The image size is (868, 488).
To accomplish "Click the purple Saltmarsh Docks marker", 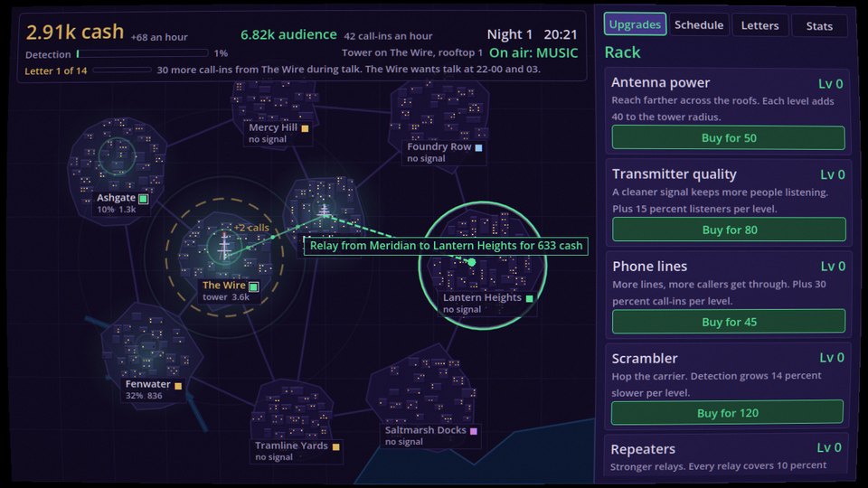I will click(473, 431).
